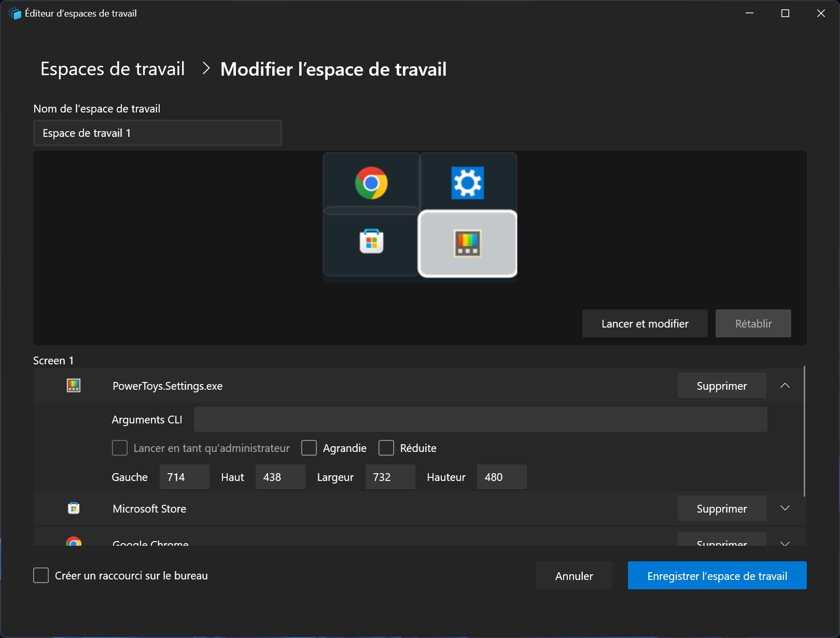Go back to Espaces de travail breadcrumb
Screen dimensions: 840x638
click(113, 69)
